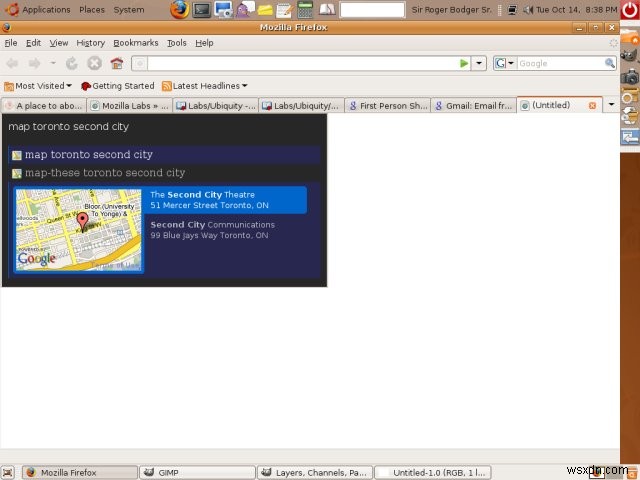This screenshot has width=640, height=480.
Task: Click the yellow folder panel icon
Action: [x=265, y=10]
